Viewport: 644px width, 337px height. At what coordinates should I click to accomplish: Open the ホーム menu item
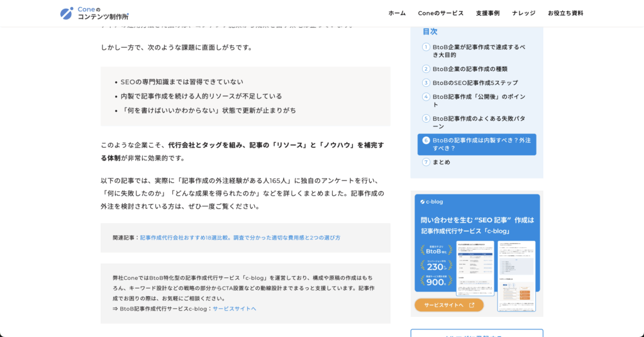click(397, 13)
